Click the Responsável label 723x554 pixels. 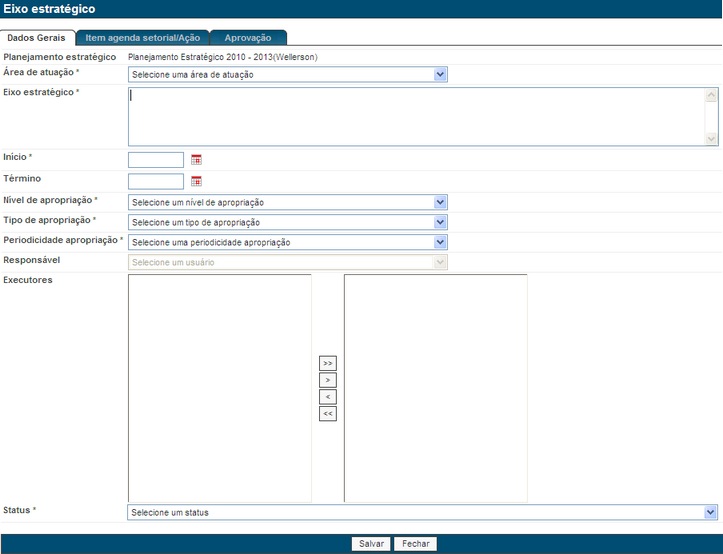(32, 260)
